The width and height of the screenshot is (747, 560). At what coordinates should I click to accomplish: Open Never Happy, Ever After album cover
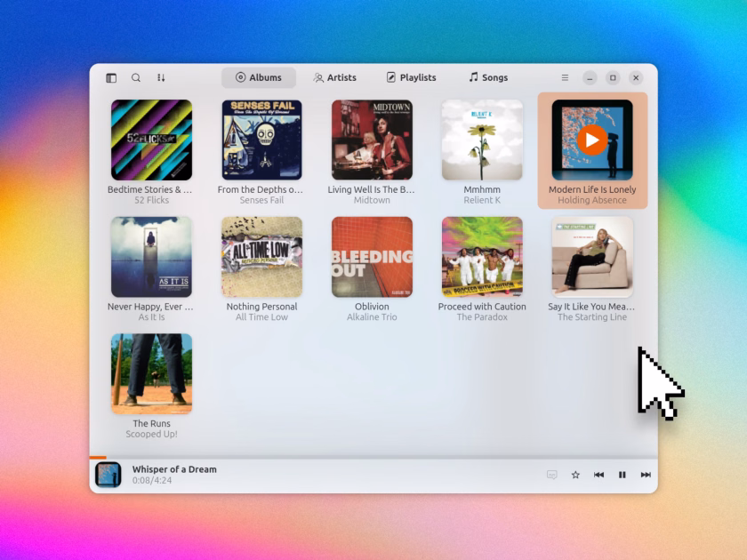151,257
